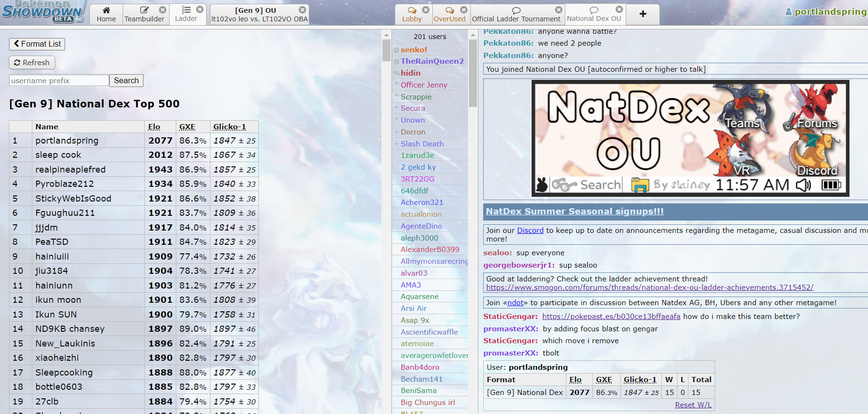Open user senko! in user list
Screen dimensions: 868x414
click(430, 49)
